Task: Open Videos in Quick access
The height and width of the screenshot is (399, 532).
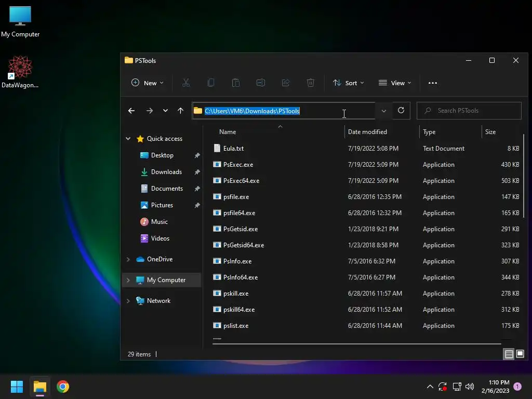Action: click(x=160, y=238)
